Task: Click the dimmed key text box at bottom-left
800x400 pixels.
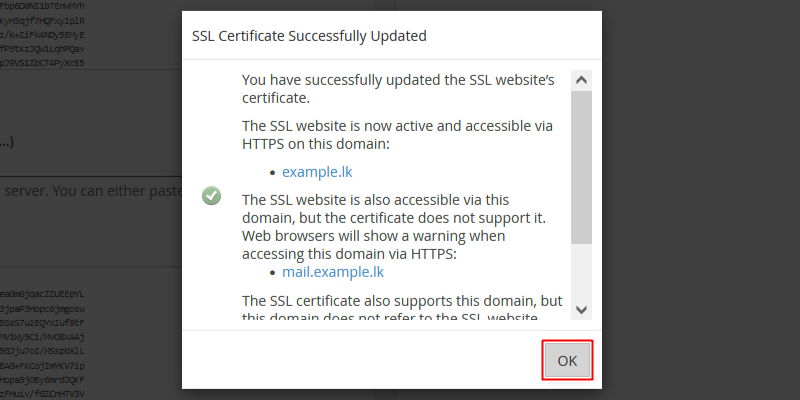Action: pos(42,343)
